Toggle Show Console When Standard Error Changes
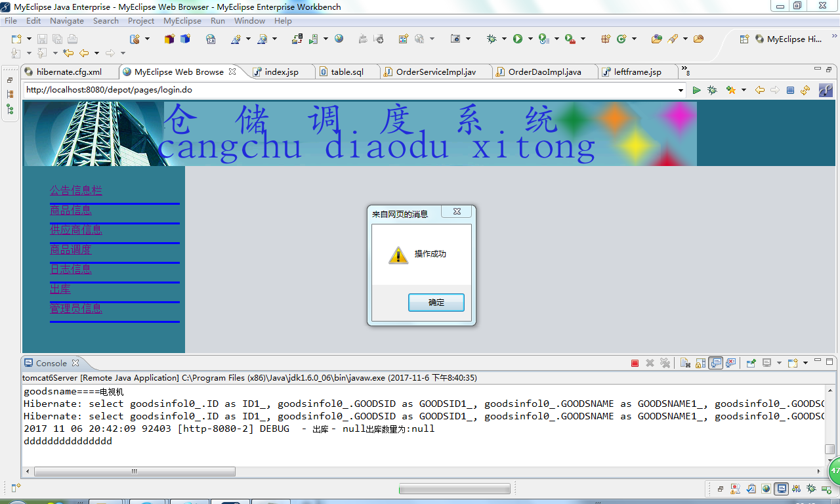The height and width of the screenshot is (504, 840). (730, 363)
